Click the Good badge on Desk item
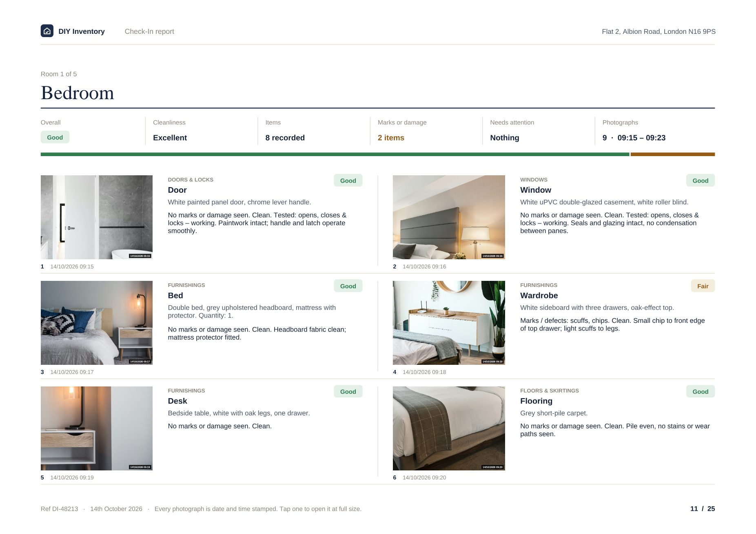This screenshot has width=756, height=534. pyautogui.click(x=348, y=392)
